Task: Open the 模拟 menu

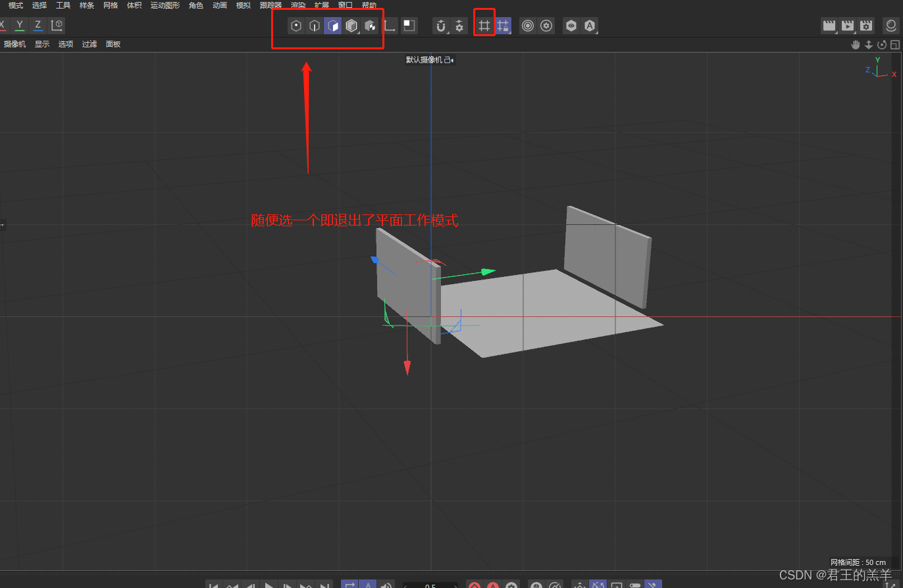Action: point(244,5)
